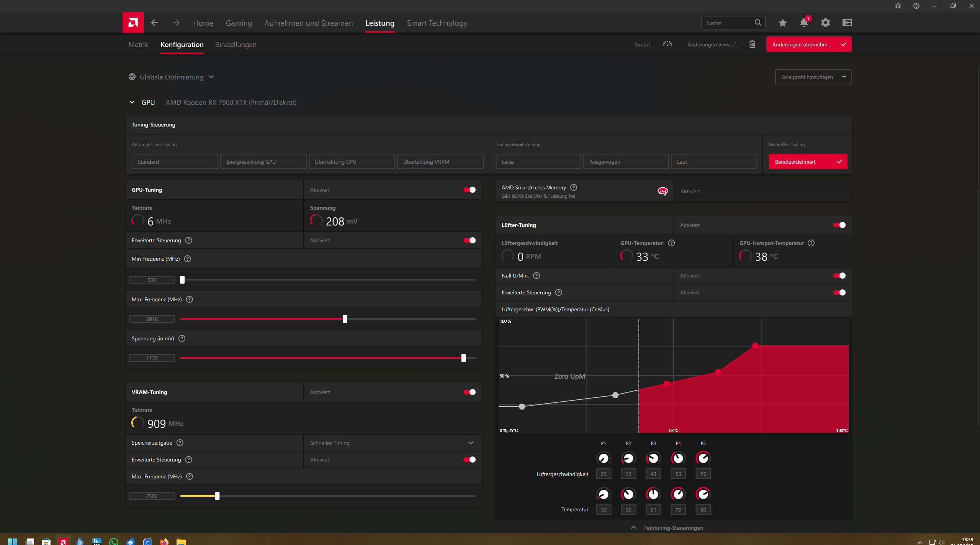Toggle VRAM-Tuning switch
The image size is (980, 545).
469,392
